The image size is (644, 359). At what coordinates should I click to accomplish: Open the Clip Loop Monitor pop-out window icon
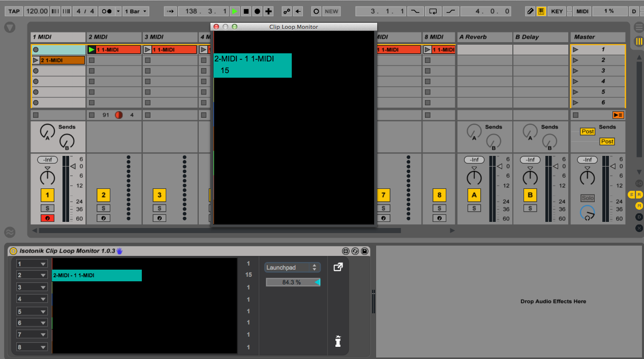tap(338, 267)
